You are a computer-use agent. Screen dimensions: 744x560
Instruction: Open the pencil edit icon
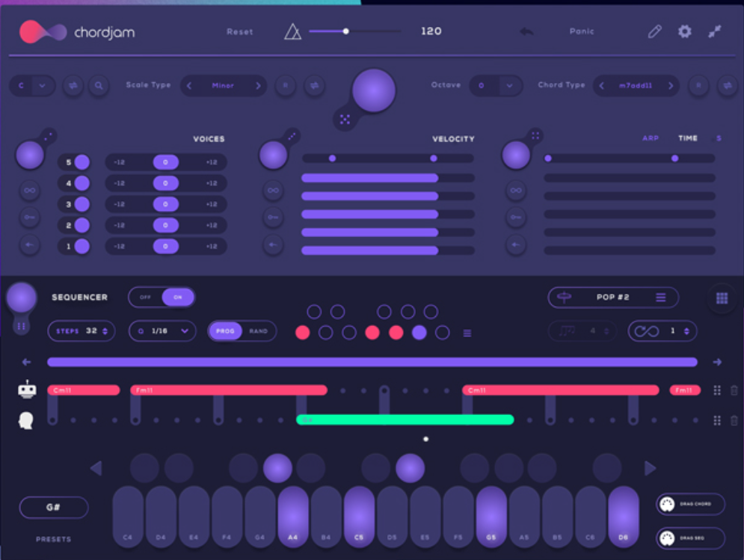click(x=655, y=31)
